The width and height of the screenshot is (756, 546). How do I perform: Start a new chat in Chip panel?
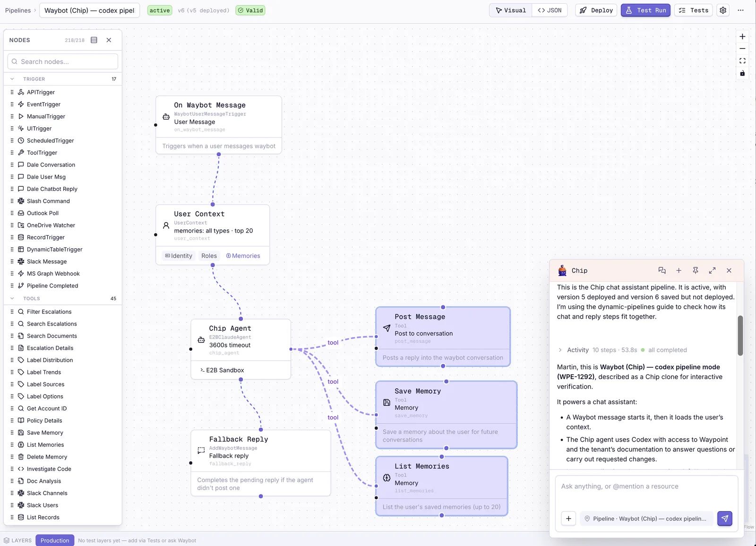pyautogui.click(x=679, y=270)
